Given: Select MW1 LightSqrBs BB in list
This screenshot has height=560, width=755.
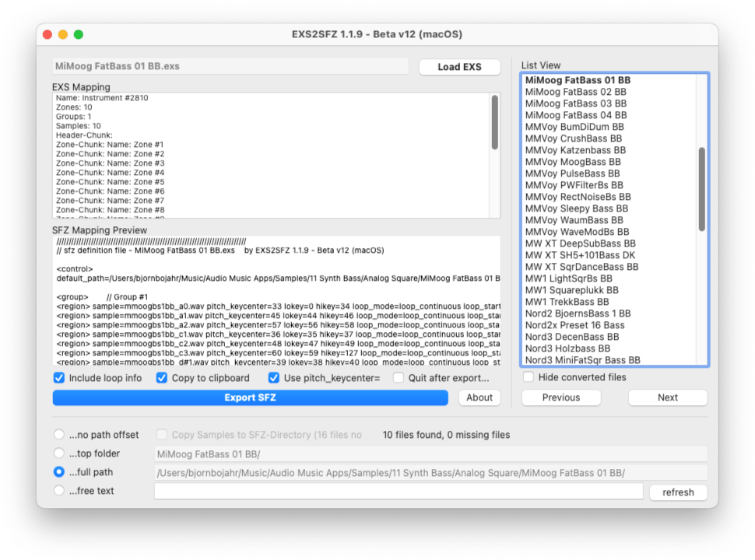Looking at the screenshot, I should 569,278.
